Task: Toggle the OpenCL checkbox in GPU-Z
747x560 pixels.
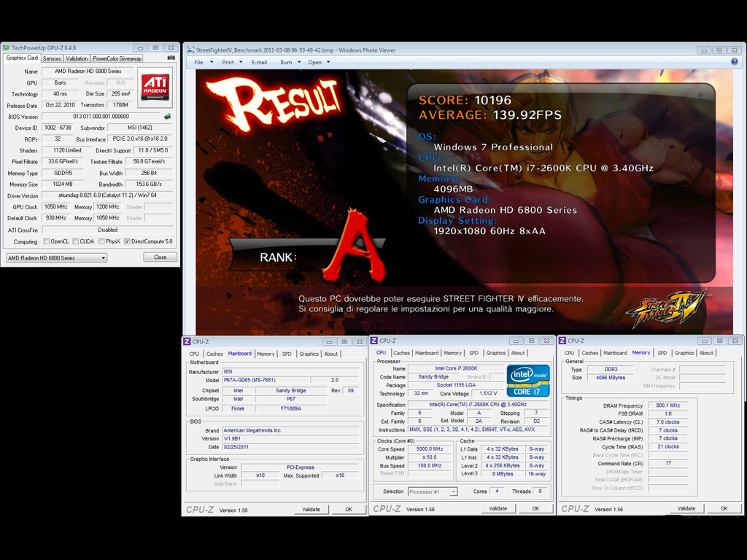Action: (46, 241)
